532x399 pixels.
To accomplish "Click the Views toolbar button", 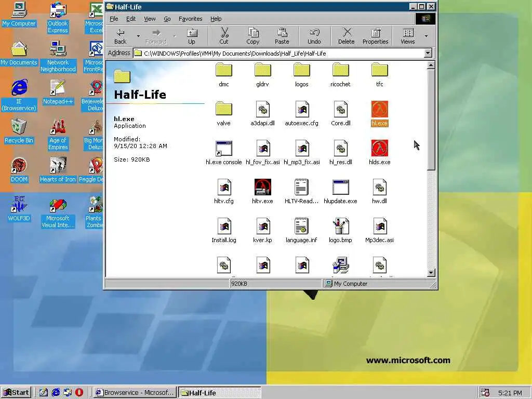I will tap(408, 36).
